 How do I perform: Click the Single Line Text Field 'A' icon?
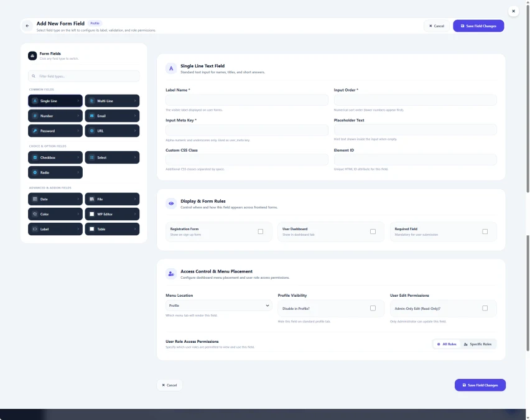tap(171, 68)
